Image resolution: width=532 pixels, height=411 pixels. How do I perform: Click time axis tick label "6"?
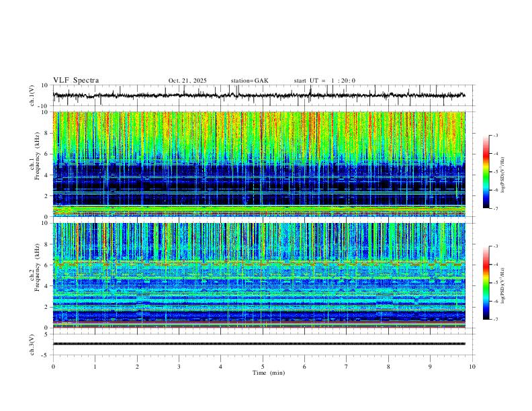(305, 367)
